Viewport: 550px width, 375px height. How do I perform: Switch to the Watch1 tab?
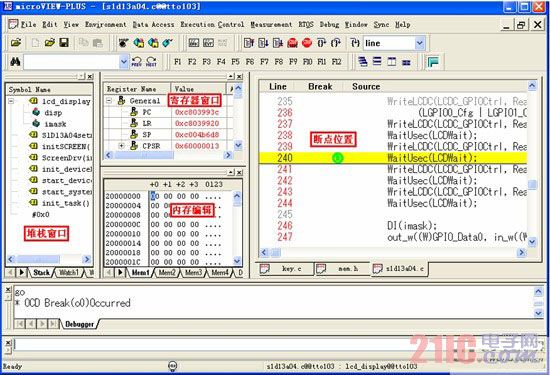69,273
